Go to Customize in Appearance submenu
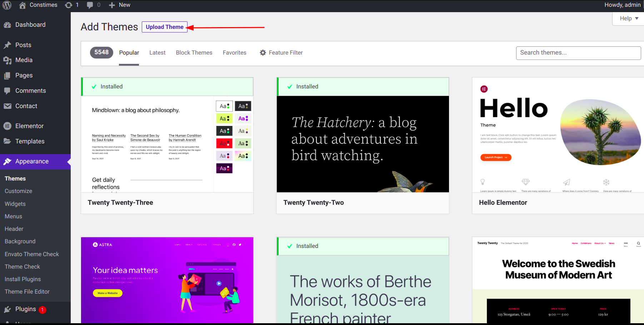 [x=19, y=191]
